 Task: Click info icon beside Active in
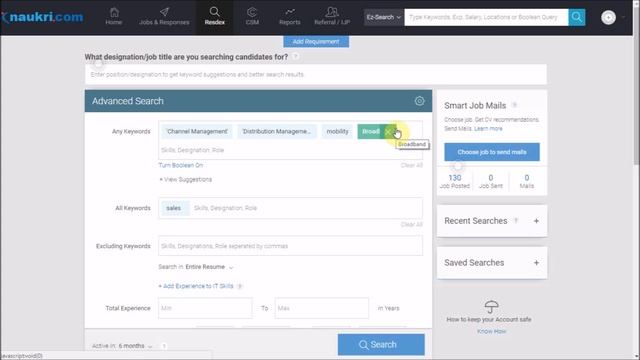[164, 346]
